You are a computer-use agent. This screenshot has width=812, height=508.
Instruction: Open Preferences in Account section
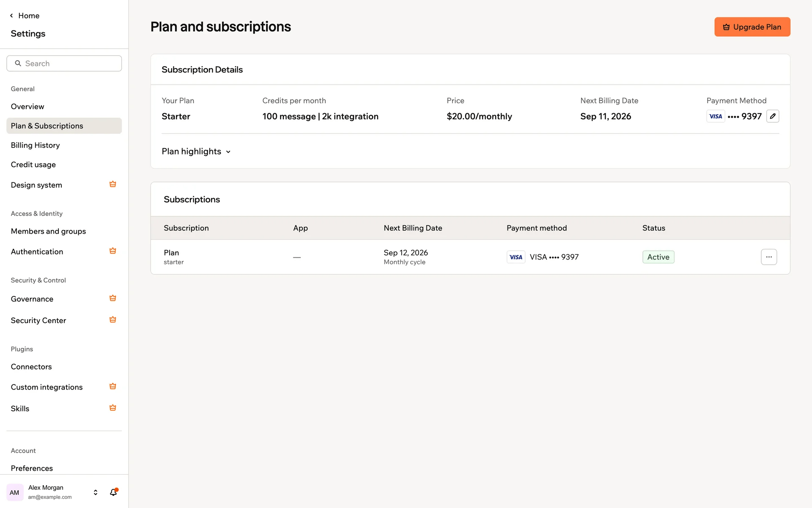[64, 468]
